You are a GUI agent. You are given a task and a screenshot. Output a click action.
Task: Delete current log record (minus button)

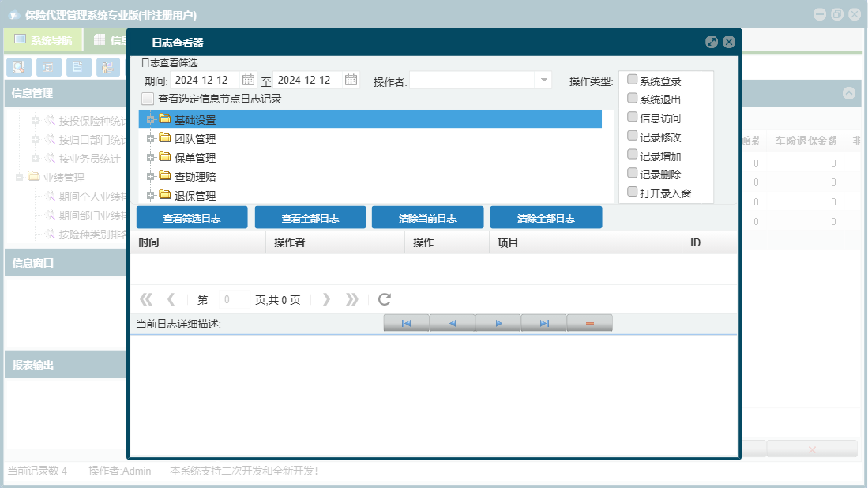point(590,323)
